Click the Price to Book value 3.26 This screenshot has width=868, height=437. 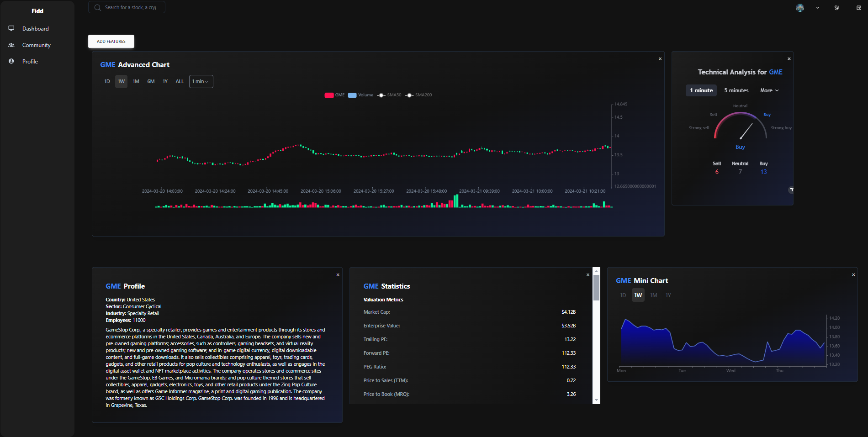571,394
